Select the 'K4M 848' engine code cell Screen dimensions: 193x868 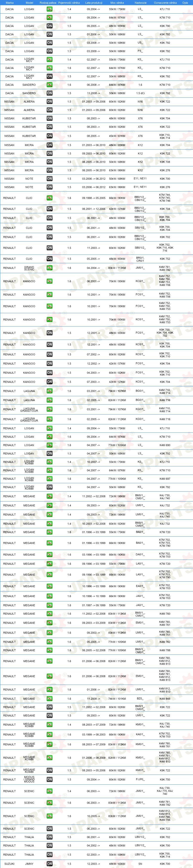(x=165, y=698)
